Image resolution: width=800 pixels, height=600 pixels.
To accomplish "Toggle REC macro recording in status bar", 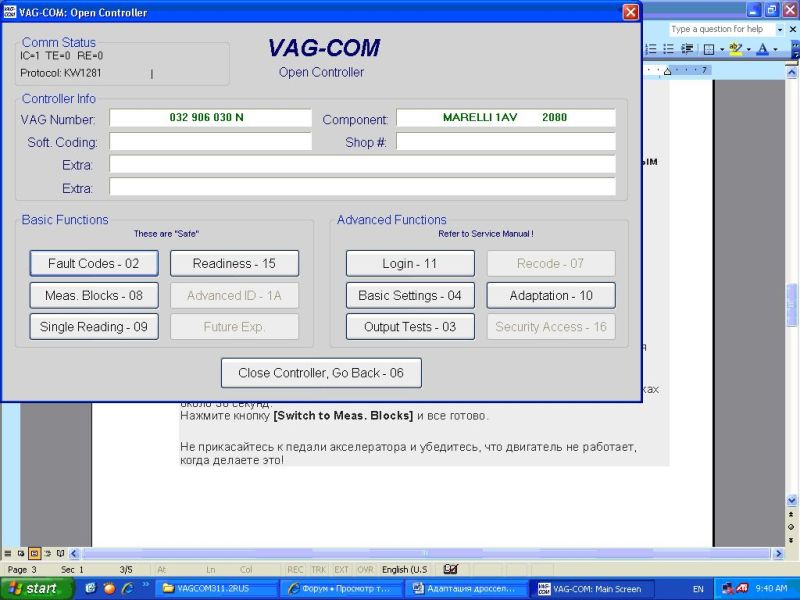I will 296,570.
